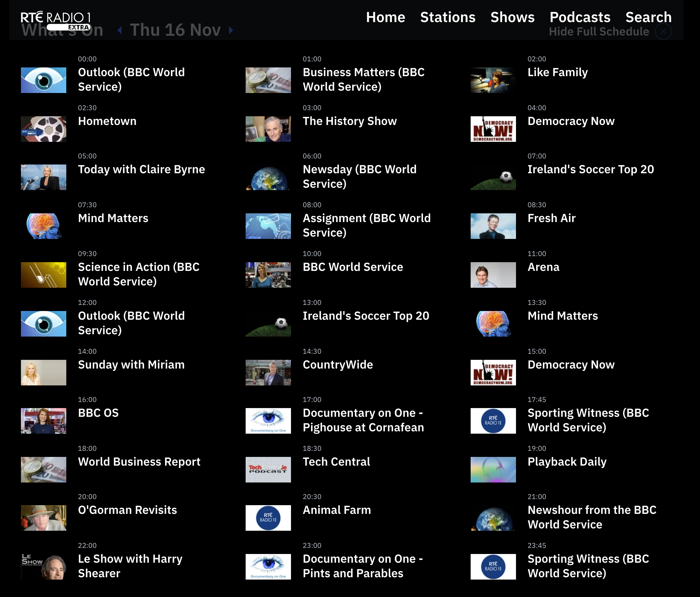
Task: Click the RTÉ Radio 1 Extra logo
Action: tap(56, 21)
